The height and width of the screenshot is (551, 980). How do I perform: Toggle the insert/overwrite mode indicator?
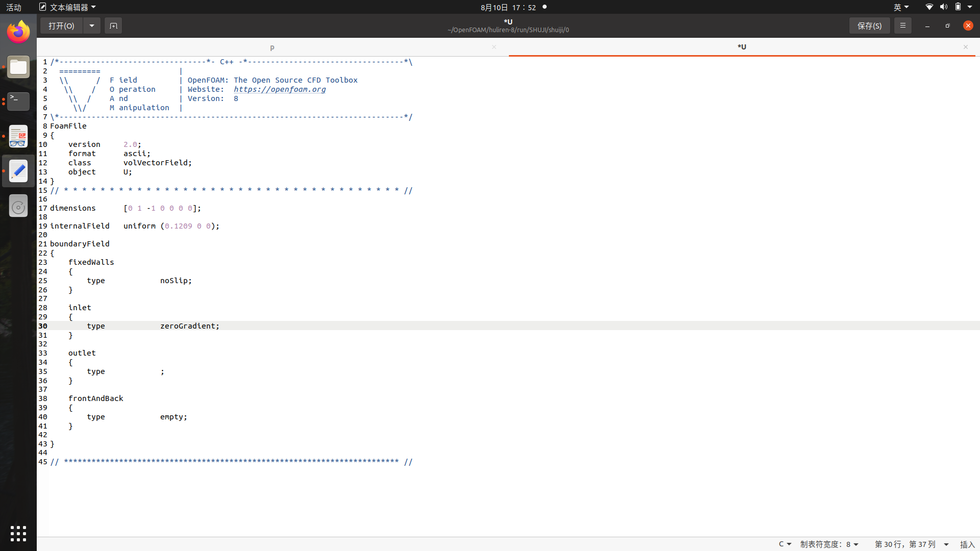click(967, 544)
